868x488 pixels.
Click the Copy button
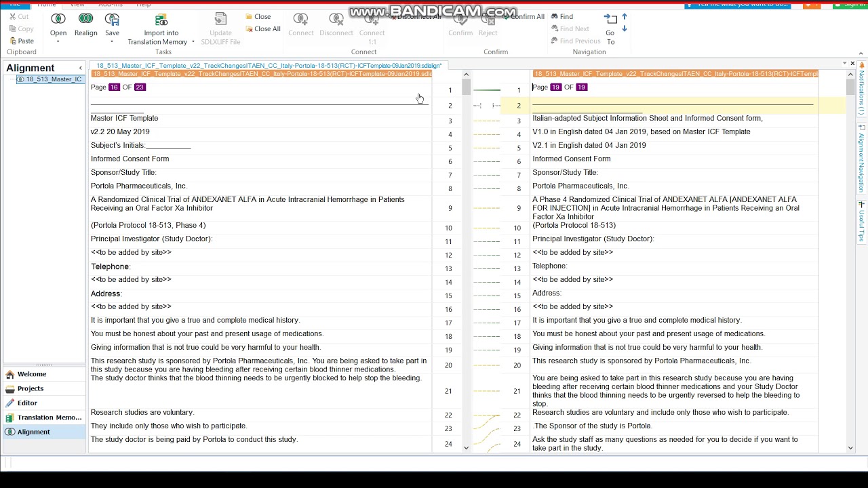tap(21, 29)
